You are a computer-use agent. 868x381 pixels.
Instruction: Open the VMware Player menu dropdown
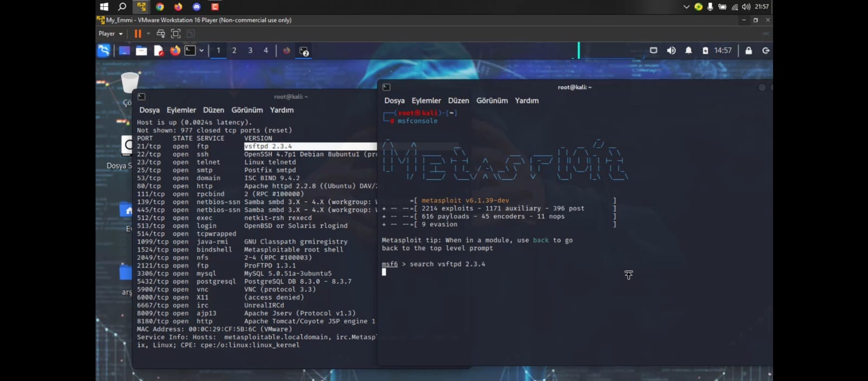[x=111, y=34]
